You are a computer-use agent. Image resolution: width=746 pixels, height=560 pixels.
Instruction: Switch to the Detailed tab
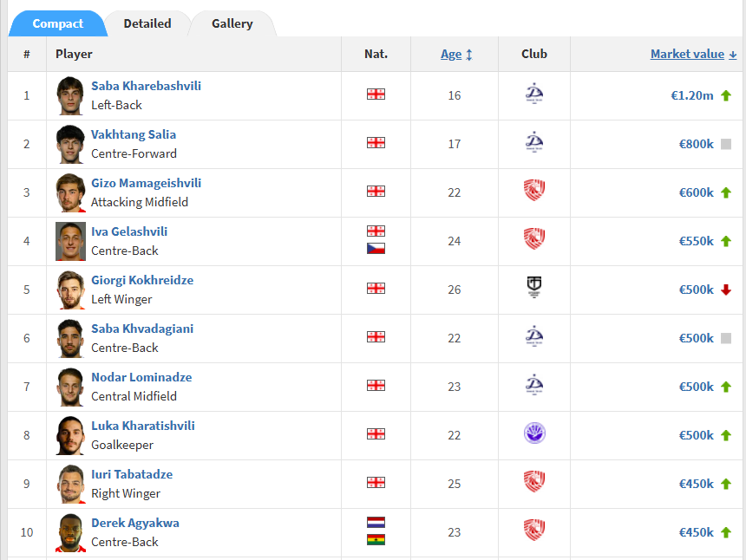point(147,23)
